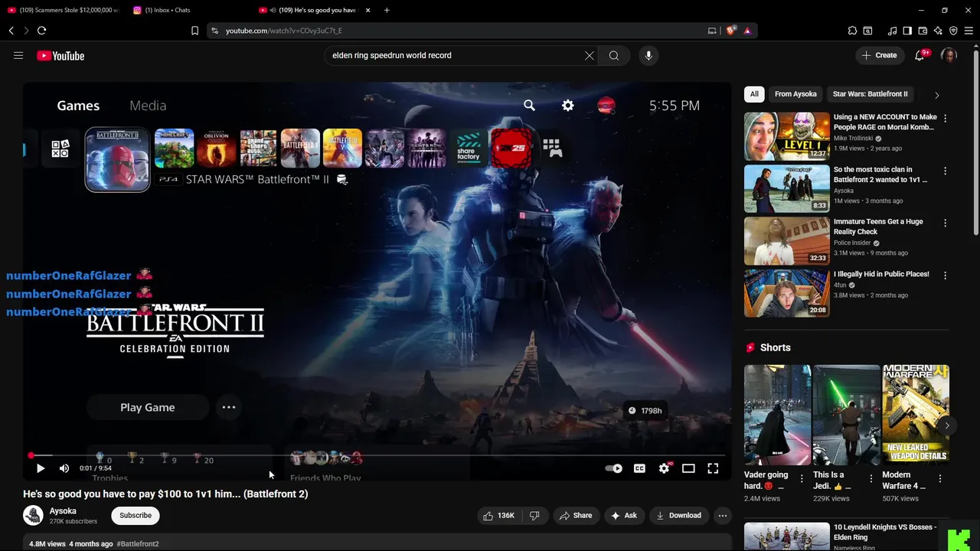
Task: Open options for the Mike Trollinski video
Action: (945, 119)
